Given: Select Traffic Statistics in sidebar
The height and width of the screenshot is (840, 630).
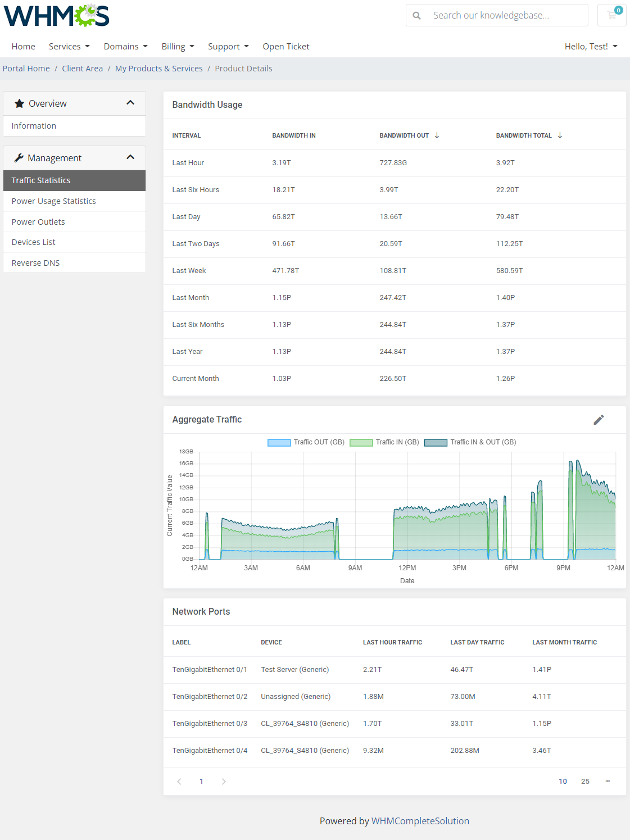Looking at the screenshot, I should click(x=74, y=180).
